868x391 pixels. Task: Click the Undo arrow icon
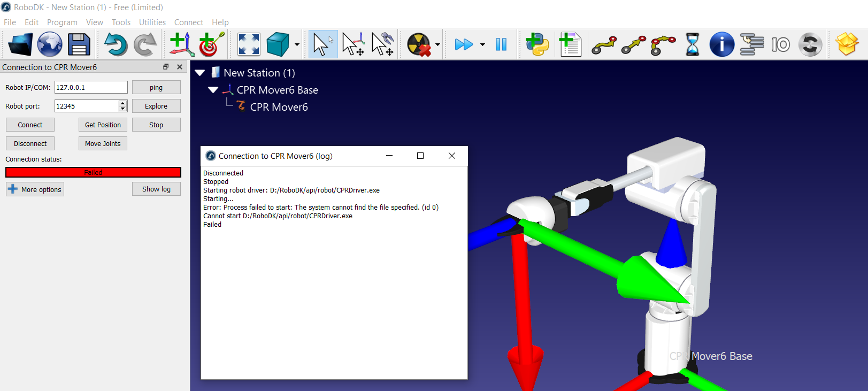coord(115,44)
